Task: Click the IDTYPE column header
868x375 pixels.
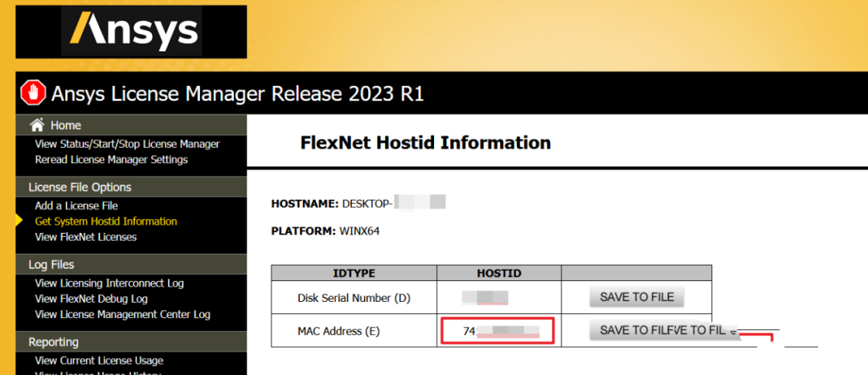Action: (x=354, y=273)
